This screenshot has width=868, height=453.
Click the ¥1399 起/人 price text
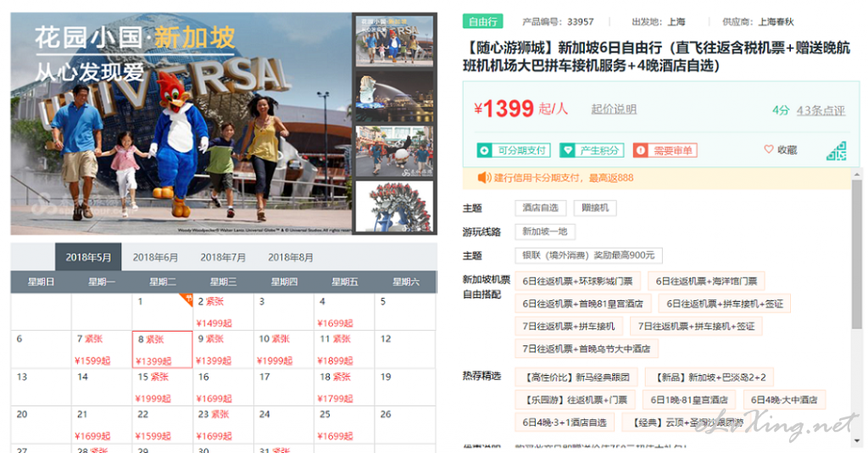coord(520,108)
